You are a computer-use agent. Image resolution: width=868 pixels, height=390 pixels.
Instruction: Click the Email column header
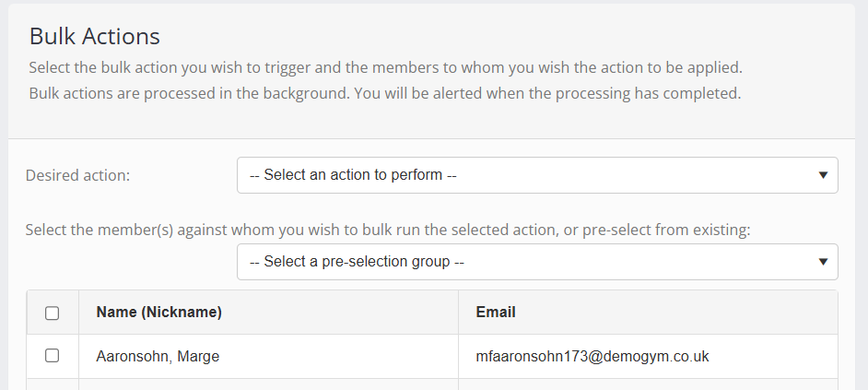coord(496,313)
